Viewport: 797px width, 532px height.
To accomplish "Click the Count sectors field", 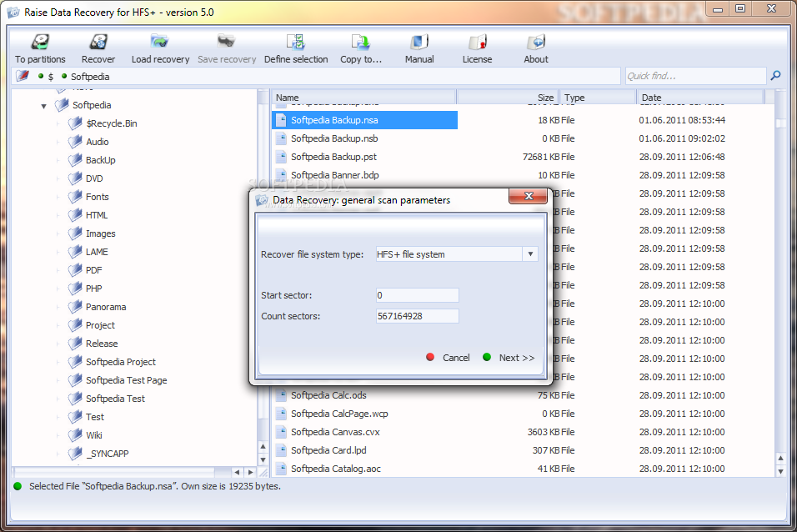I will pos(418,316).
